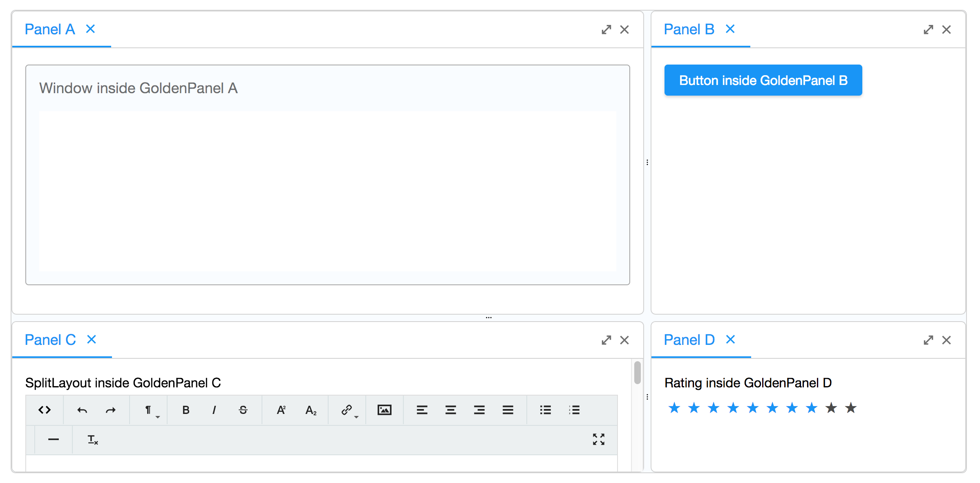
Task: Click Button inside GoldenPanel B
Action: click(x=763, y=80)
